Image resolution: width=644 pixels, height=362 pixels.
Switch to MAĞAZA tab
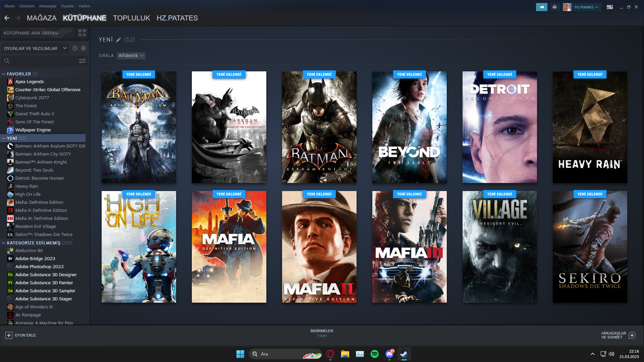coord(42,18)
